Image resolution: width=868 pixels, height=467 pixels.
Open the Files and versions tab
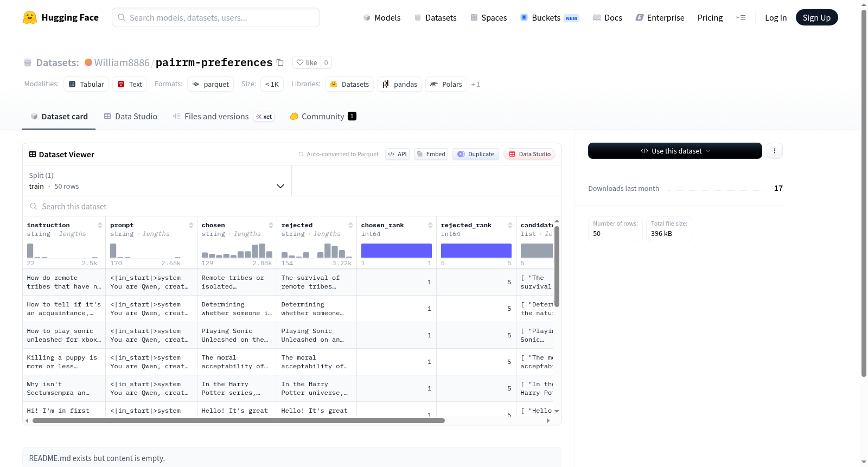coord(224,116)
